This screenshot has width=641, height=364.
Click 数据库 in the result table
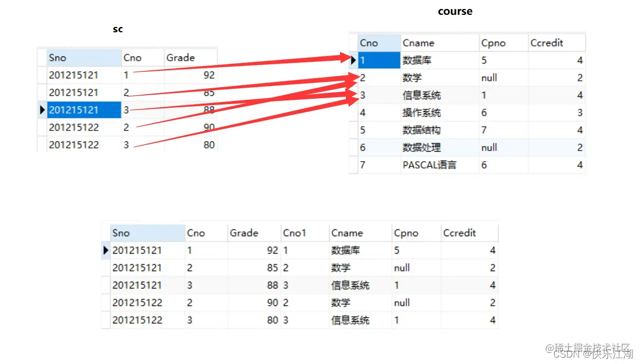point(345,250)
